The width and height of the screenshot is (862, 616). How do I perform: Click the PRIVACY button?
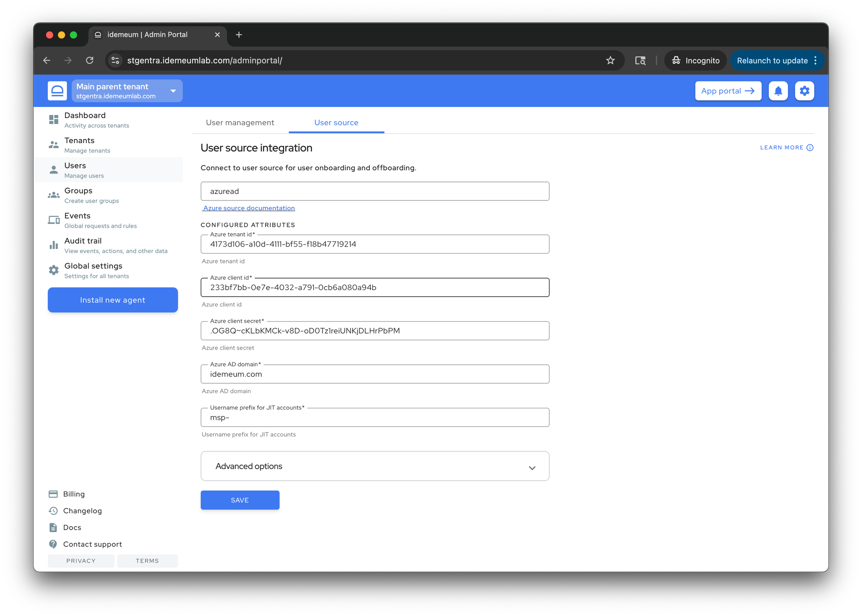81,561
